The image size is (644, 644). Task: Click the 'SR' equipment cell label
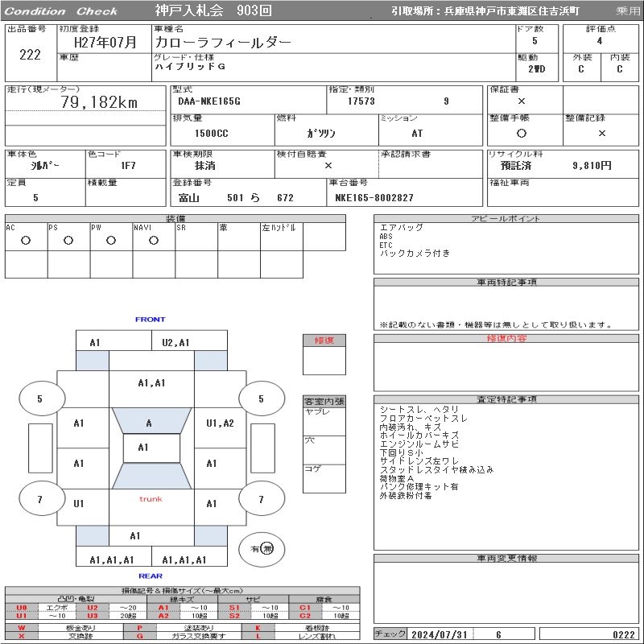coord(181,228)
